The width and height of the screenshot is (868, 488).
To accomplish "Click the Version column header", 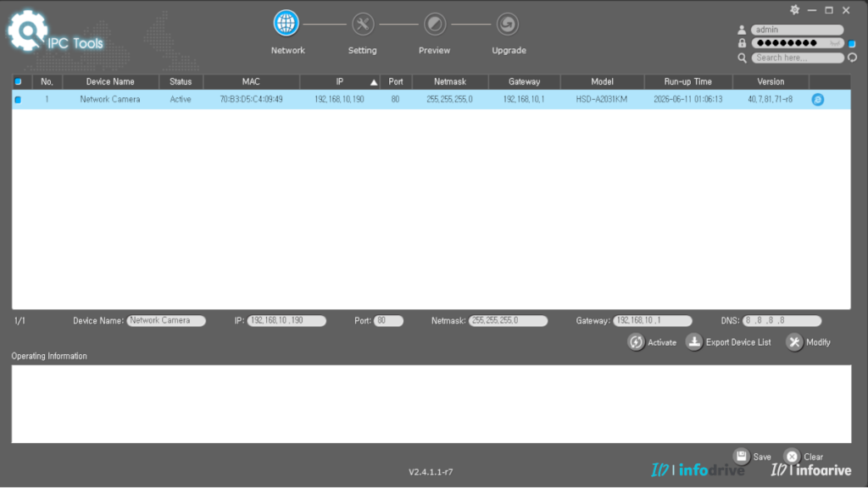I will (x=771, y=82).
